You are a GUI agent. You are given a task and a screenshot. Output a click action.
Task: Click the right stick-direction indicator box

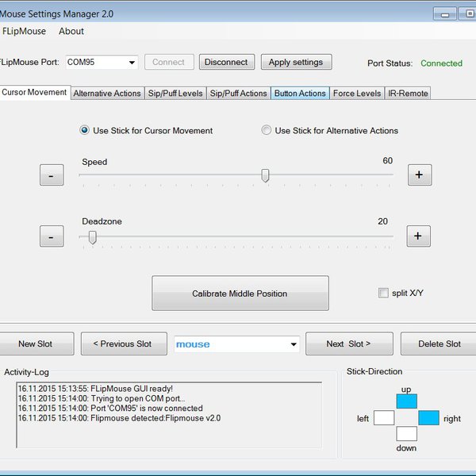[428, 418]
